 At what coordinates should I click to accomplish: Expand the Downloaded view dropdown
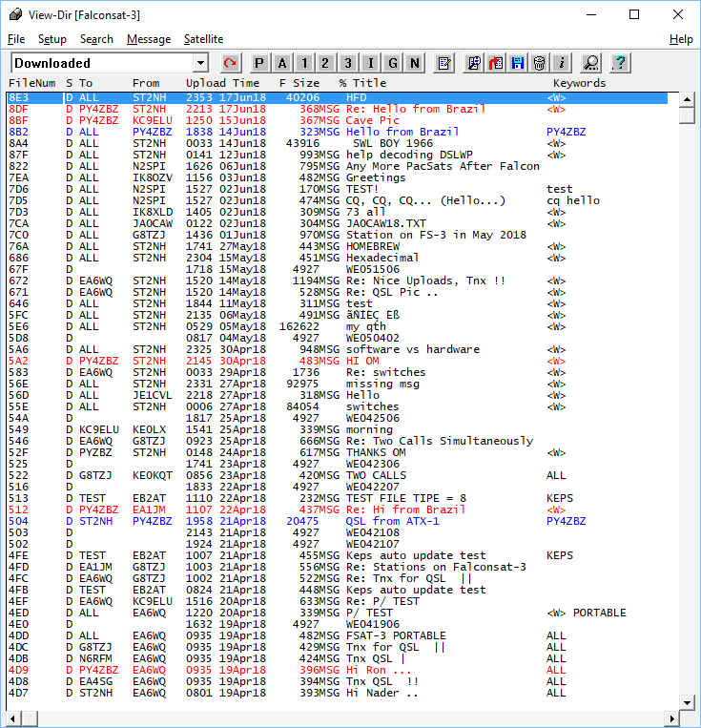click(200, 63)
